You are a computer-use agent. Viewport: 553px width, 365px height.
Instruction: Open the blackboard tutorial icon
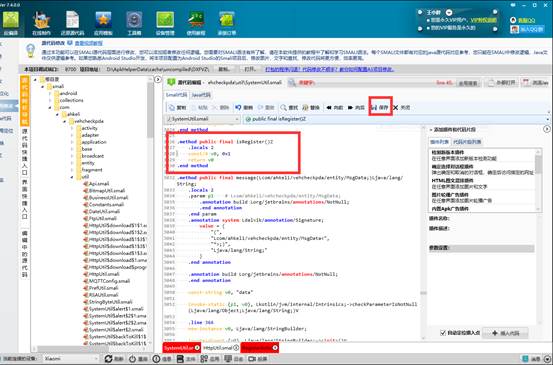[x=196, y=20]
